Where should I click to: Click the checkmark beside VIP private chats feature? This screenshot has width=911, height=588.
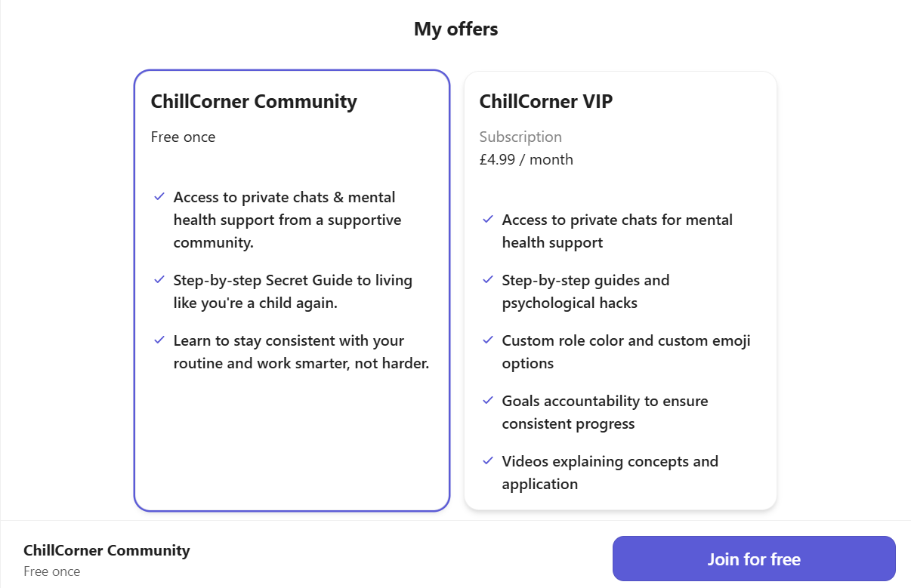(x=487, y=219)
